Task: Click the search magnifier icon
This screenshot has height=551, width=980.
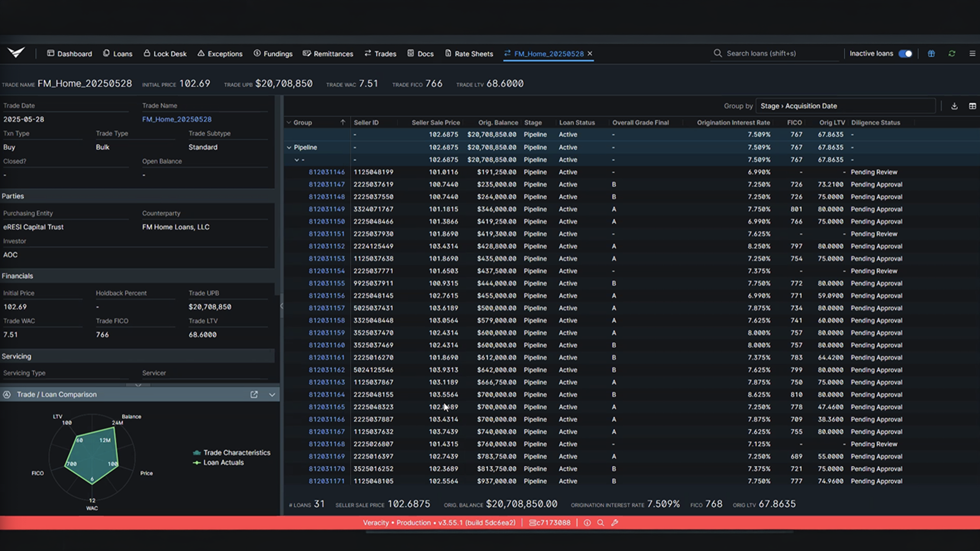Action: click(x=718, y=53)
